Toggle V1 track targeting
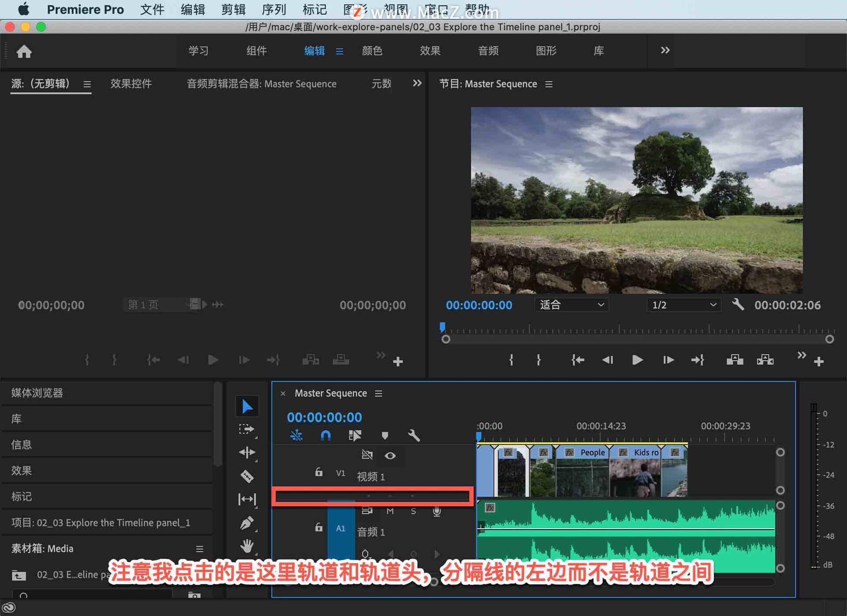The height and width of the screenshot is (616, 847). click(x=341, y=473)
